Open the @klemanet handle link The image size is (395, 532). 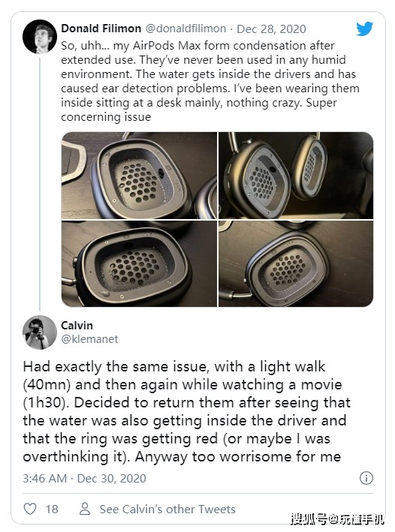89,339
